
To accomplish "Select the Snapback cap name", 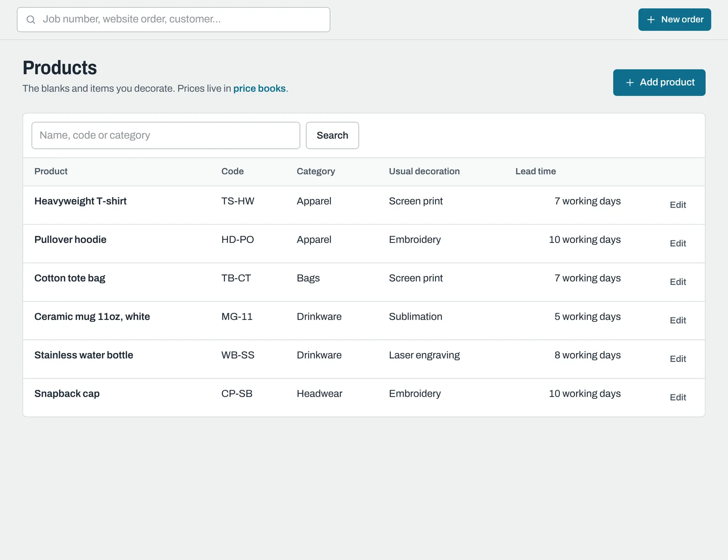I will [67, 394].
